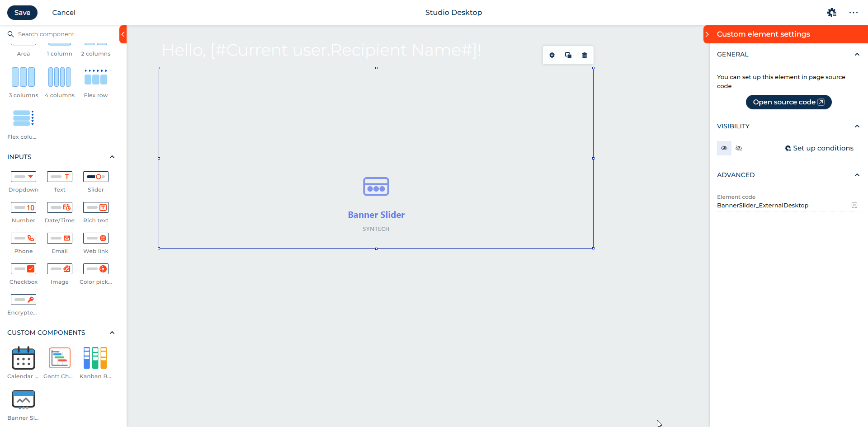
Task: Set element to hidden with crossed-eye icon
Action: coord(739,148)
